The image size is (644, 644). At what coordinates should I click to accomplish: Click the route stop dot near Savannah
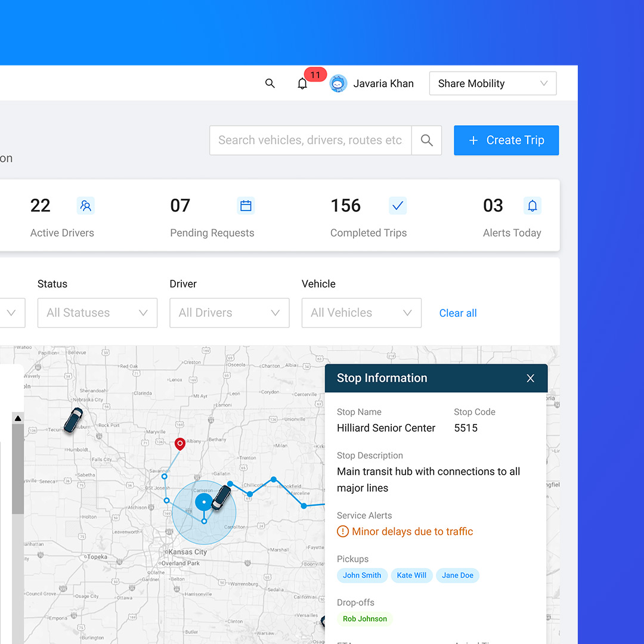tap(165, 476)
